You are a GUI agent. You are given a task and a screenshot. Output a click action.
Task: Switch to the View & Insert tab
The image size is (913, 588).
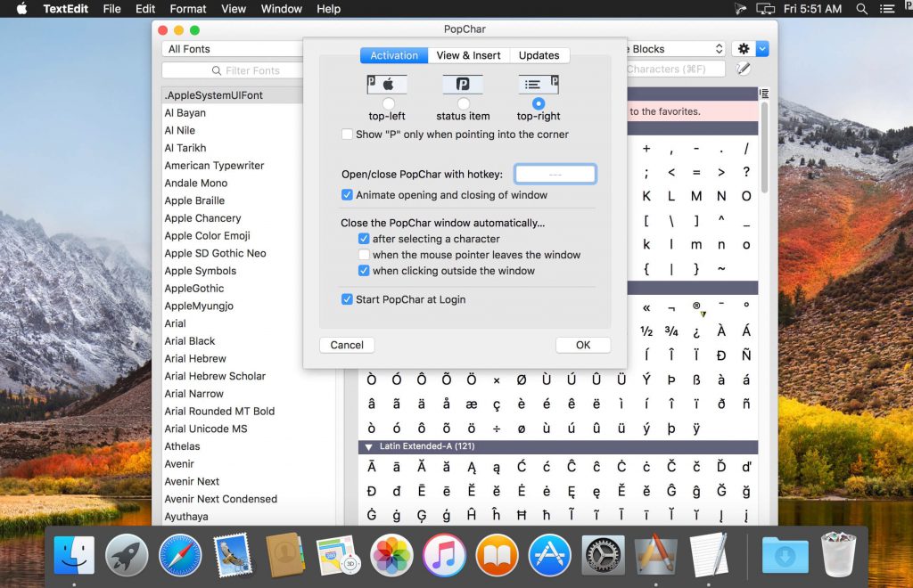(469, 55)
